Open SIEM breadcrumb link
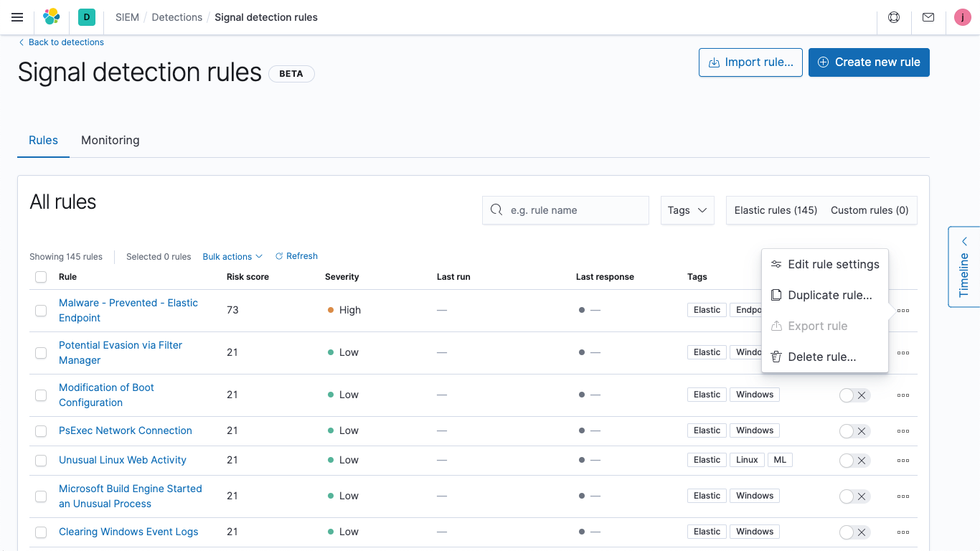The image size is (980, 551). point(127,17)
